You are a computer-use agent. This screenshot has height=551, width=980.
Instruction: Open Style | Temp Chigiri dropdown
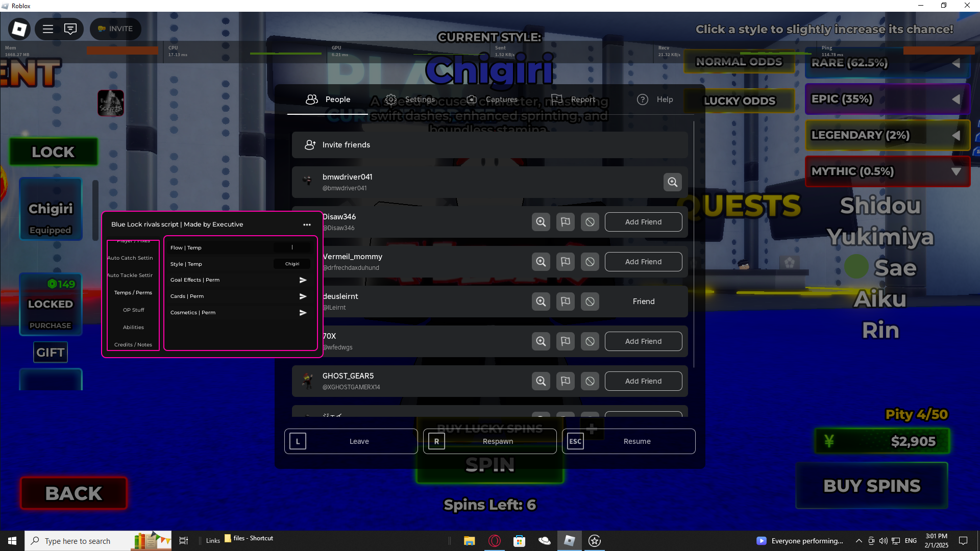coord(292,264)
